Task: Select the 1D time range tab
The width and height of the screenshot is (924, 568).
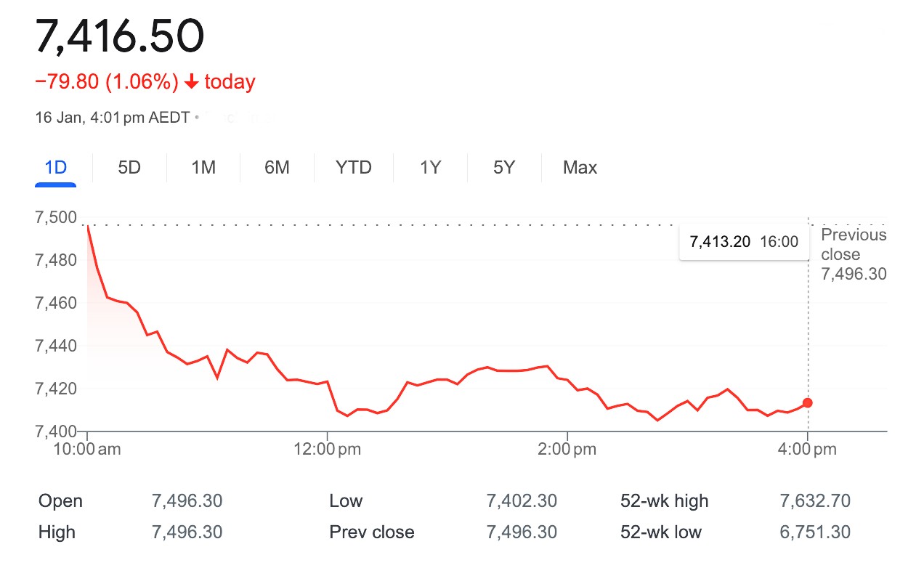Action: click(56, 168)
